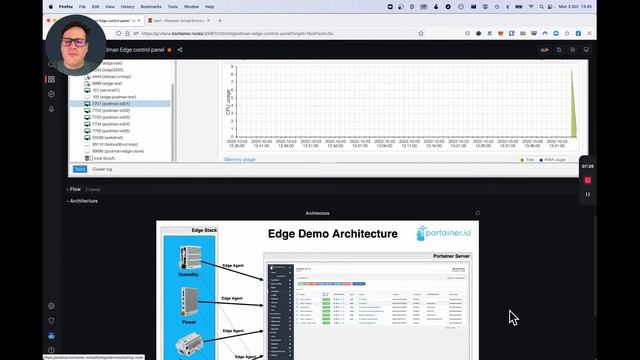Click the battery icon in menu bar

519,7
